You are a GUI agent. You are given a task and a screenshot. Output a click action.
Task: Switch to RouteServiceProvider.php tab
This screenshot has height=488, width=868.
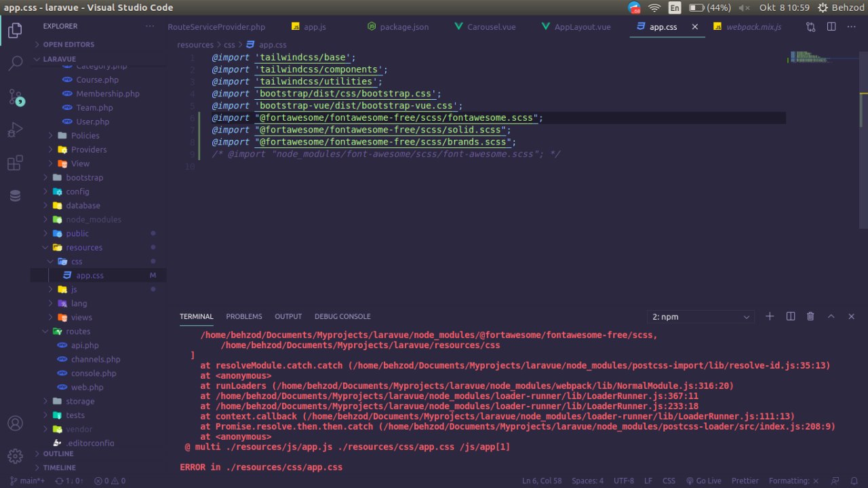[216, 27]
